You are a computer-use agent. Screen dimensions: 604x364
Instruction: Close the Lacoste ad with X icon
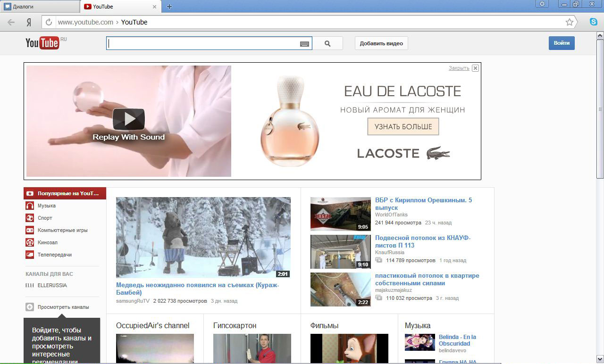475,68
